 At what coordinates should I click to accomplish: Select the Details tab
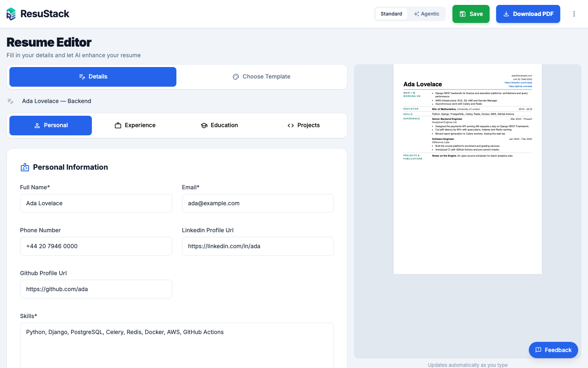(93, 77)
